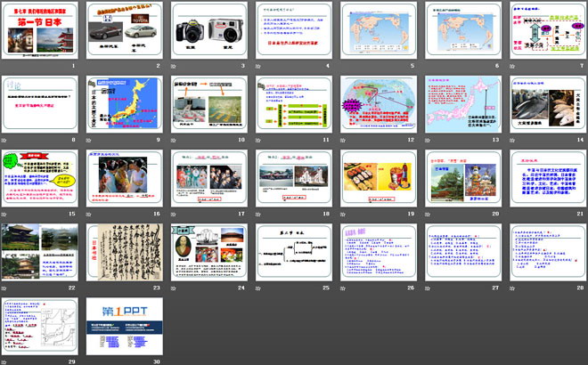Select slide 9 with the Japan islands map
The height and width of the screenshot is (365, 588).
point(124,103)
